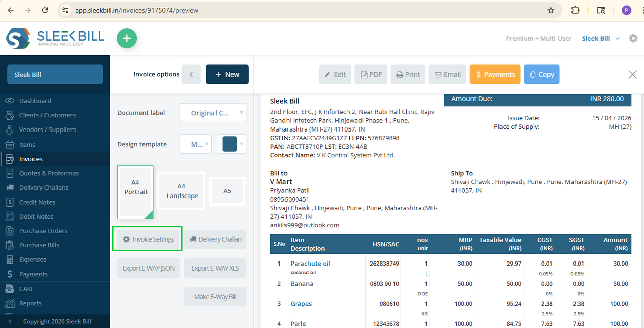The height and width of the screenshot is (328, 644).
Task: Click the Parle item link
Action: tap(298, 324)
